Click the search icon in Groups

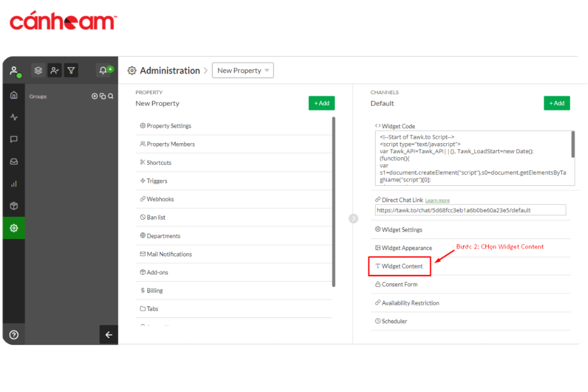tap(111, 97)
